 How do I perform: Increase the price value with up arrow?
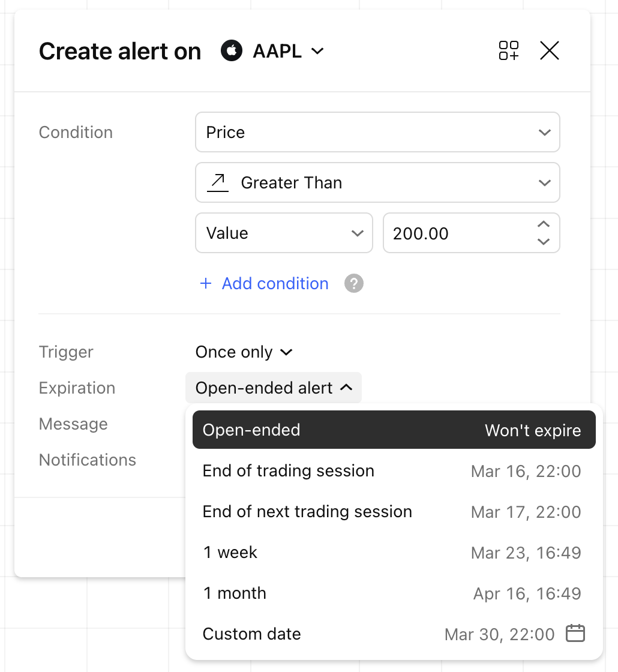pos(544,224)
